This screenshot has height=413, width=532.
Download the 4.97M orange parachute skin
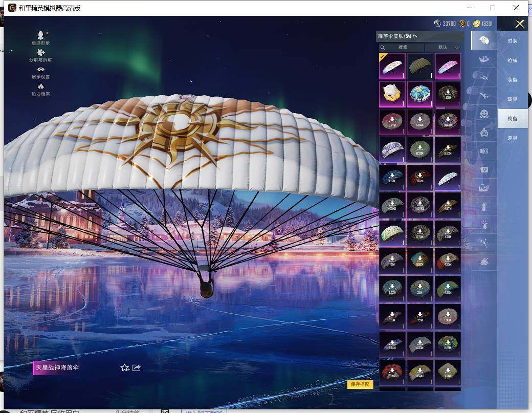click(448, 205)
